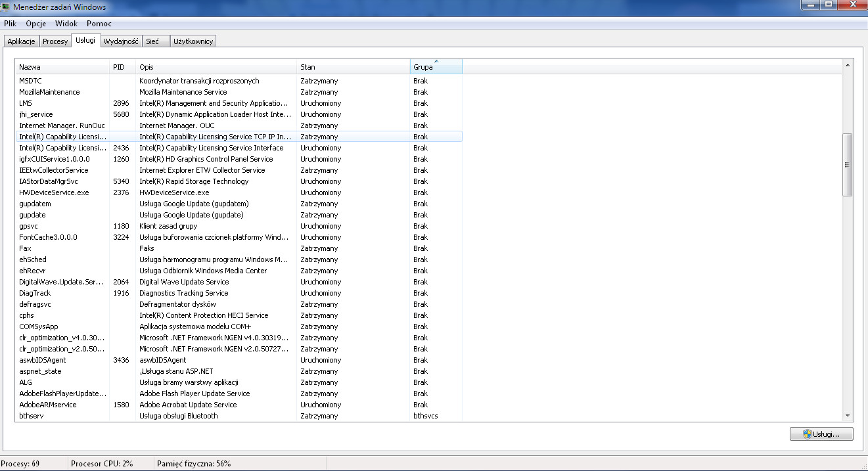Open the Widok menu
Image resolution: width=868 pixels, height=471 pixels.
[66, 24]
